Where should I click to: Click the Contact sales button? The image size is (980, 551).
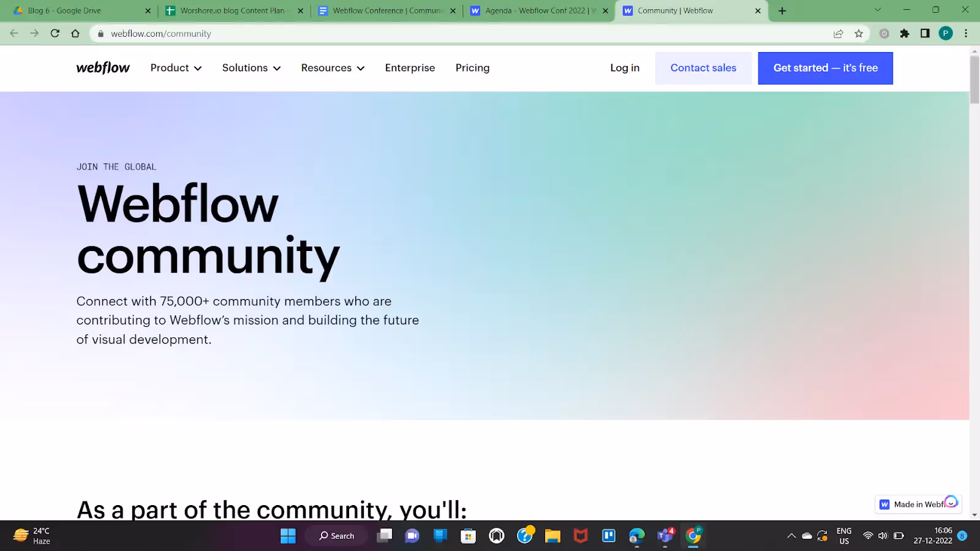click(x=703, y=68)
